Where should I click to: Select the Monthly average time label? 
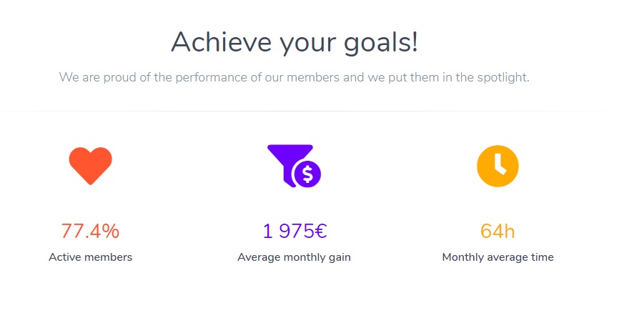[x=497, y=257]
